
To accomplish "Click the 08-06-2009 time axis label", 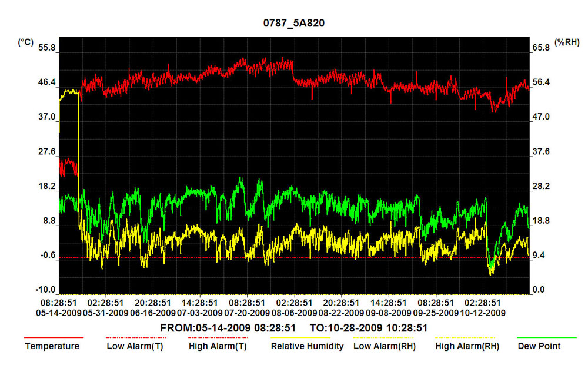I will pos(294,313).
